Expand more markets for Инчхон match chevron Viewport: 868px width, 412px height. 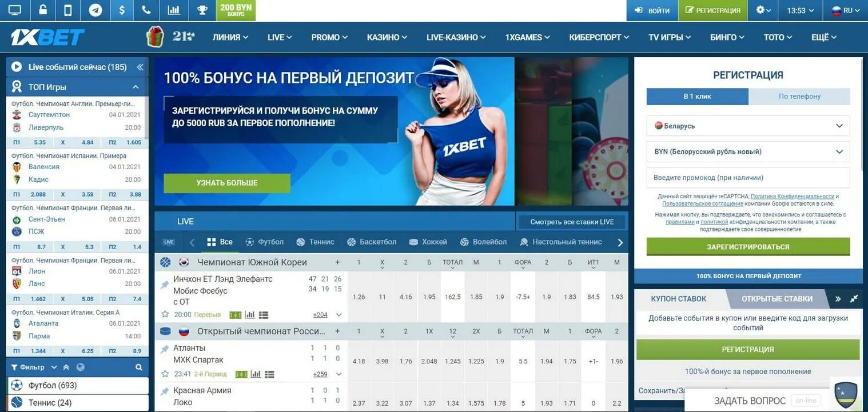(339, 315)
